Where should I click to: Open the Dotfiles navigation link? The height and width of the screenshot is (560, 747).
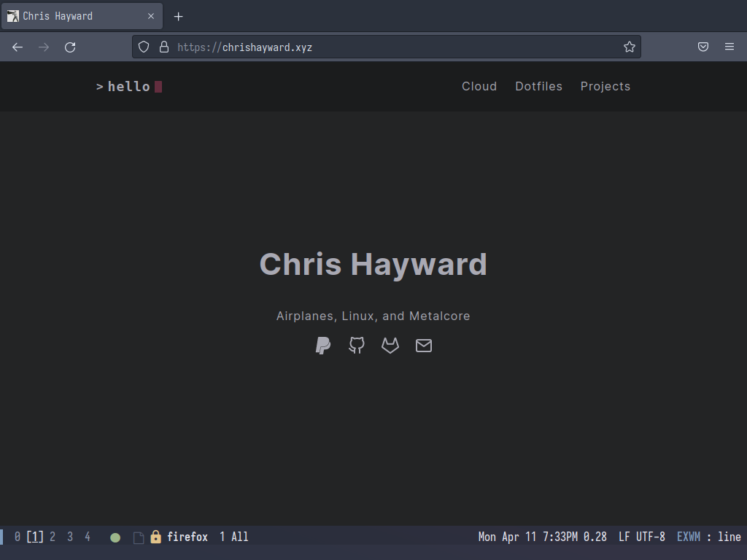(x=539, y=86)
